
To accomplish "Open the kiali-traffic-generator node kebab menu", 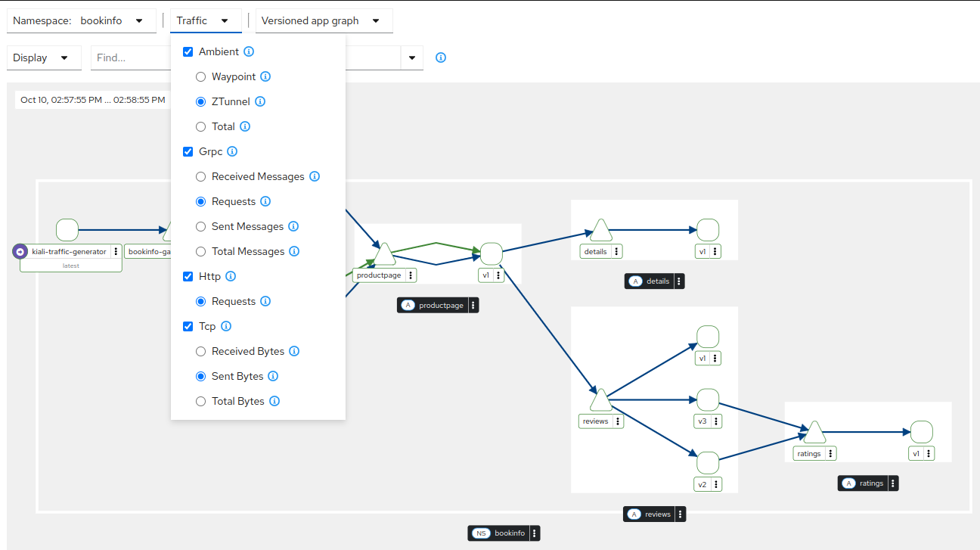I will (115, 251).
